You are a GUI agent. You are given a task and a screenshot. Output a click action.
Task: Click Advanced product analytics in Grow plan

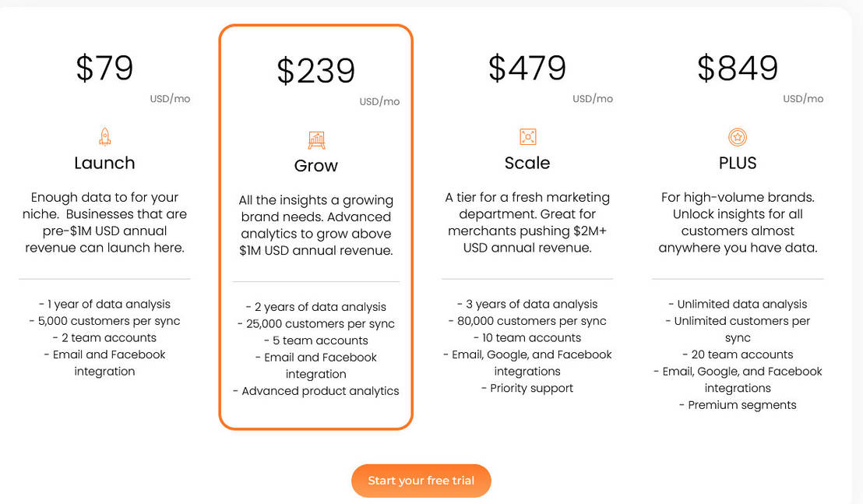tap(315, 390)
